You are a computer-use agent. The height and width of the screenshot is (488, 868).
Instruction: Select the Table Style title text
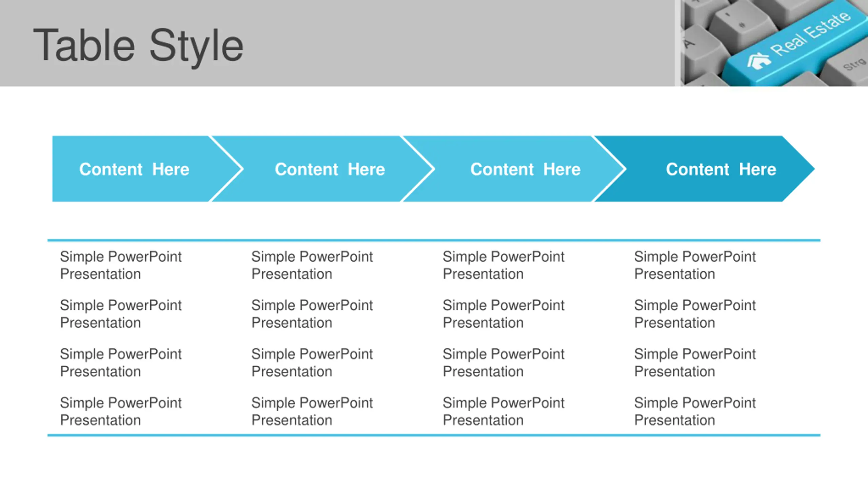point(138,46)
